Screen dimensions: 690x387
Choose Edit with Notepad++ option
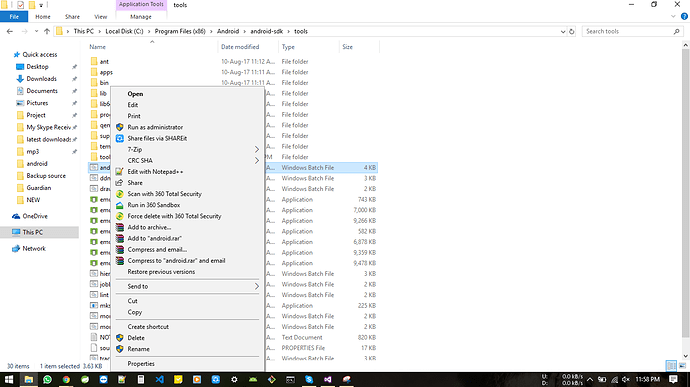pyautogui.click(x=155, y=172)
